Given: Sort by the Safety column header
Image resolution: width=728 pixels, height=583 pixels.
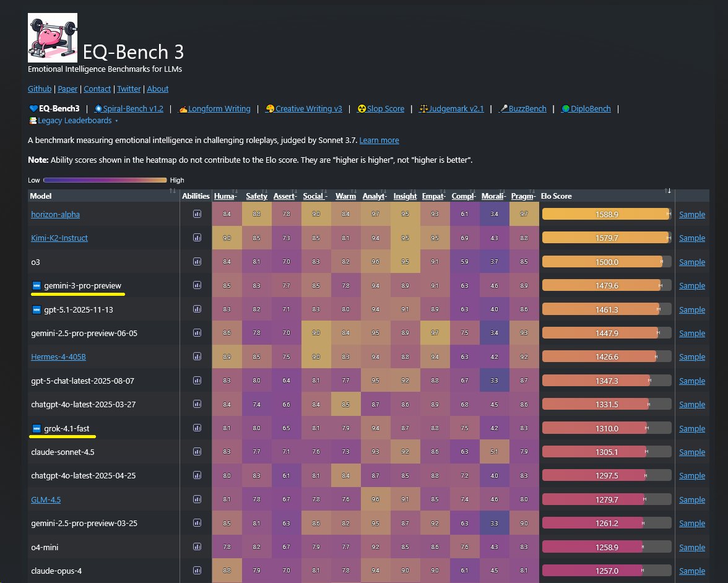Looking at the screenshot, I should coord(256,196).
